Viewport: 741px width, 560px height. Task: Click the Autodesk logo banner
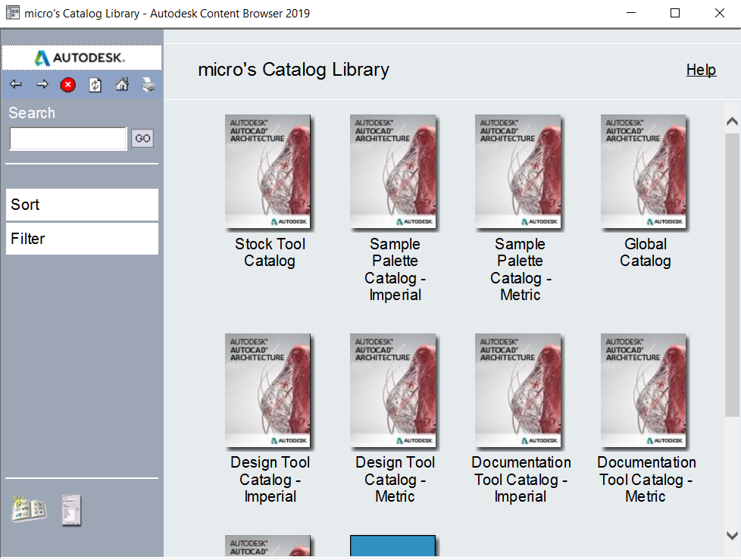[82, 58]
